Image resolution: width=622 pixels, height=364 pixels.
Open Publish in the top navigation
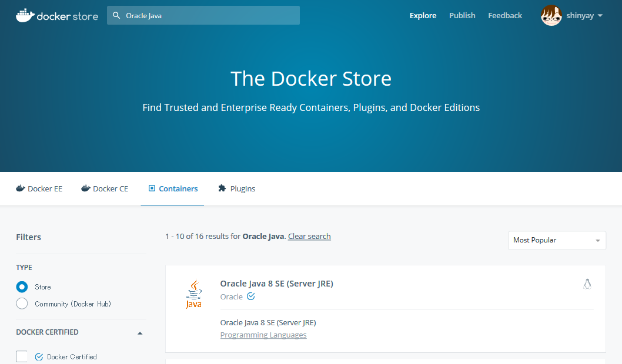point(462,15)
